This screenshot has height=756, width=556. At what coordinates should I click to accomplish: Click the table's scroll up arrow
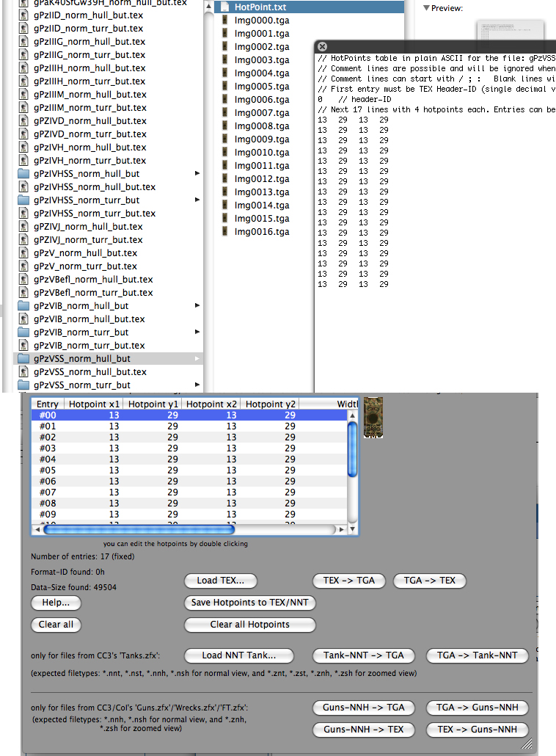352,415
